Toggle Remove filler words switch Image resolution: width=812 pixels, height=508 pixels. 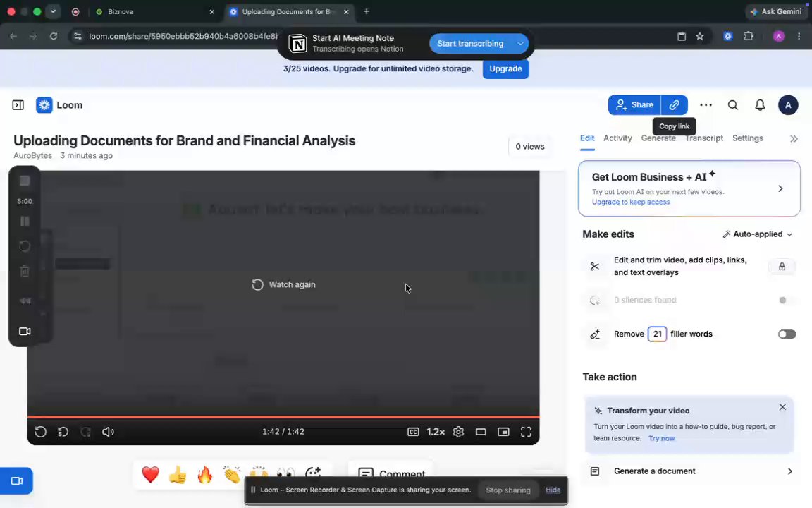pos(787,334)
